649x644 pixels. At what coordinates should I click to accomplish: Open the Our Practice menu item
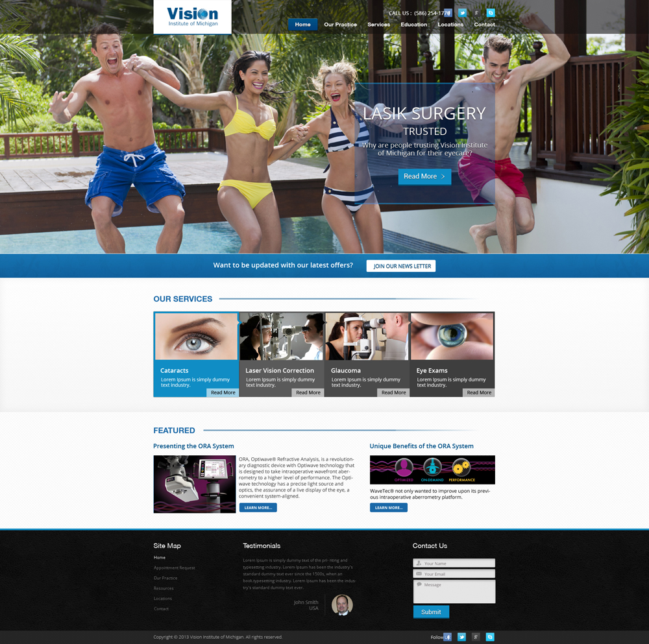[340, 25]
